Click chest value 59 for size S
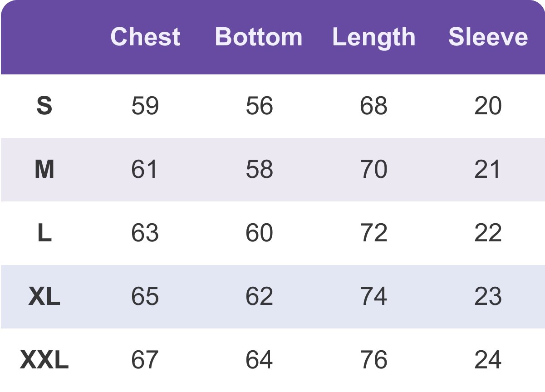The image size is (545, 392). pyautogui.click(x=145, y=106)
